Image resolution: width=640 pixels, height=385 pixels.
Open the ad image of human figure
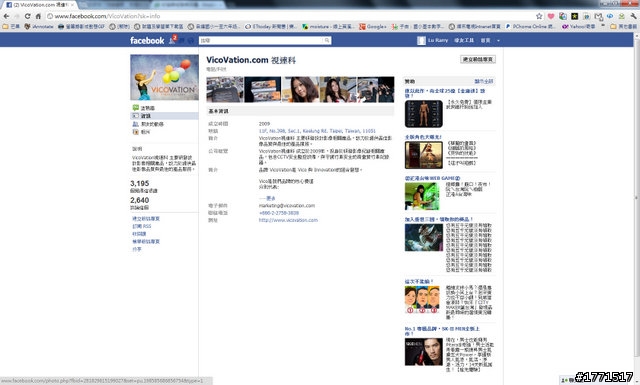424,113
